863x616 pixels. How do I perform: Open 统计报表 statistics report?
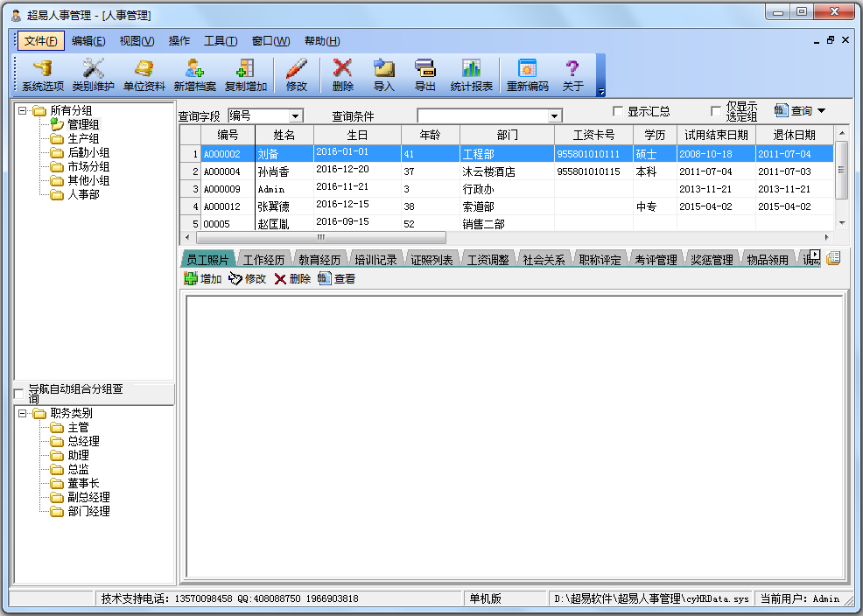pos(472,74)
